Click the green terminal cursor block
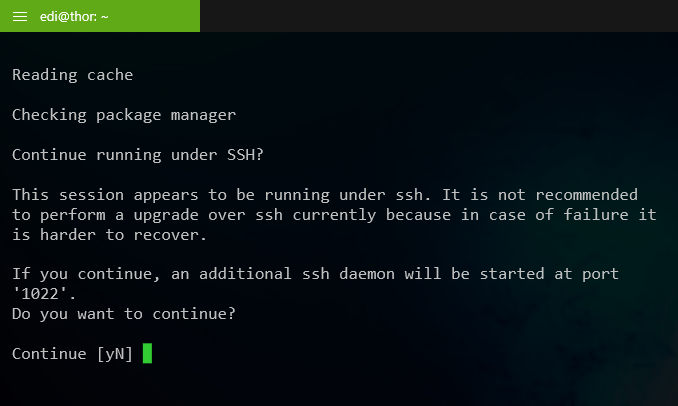678x406 pixels. pyautogui.click(x=147, y=353)
